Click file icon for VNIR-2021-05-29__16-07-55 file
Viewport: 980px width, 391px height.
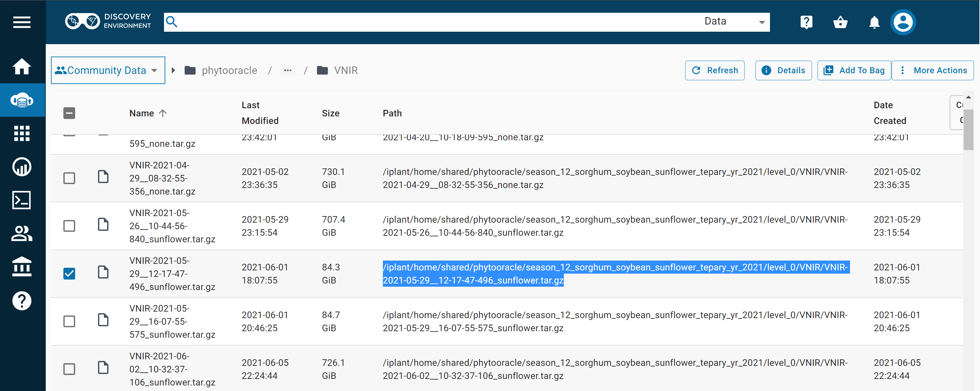click(103, 320)
